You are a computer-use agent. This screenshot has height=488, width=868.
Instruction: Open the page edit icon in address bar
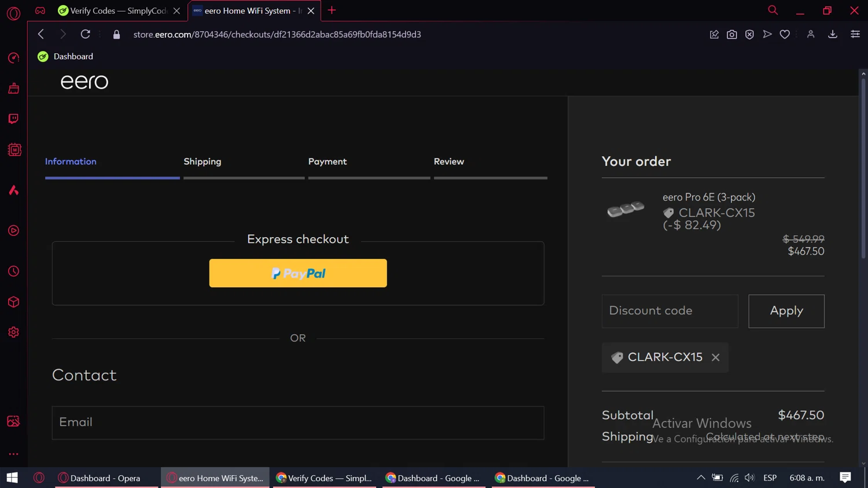[x=714, y=35]
